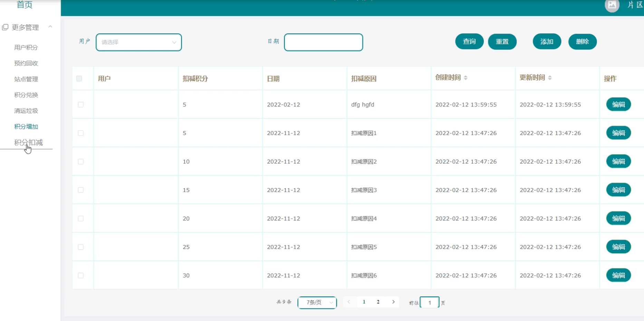Check the row with 扣减原因4

click(81, 218)
